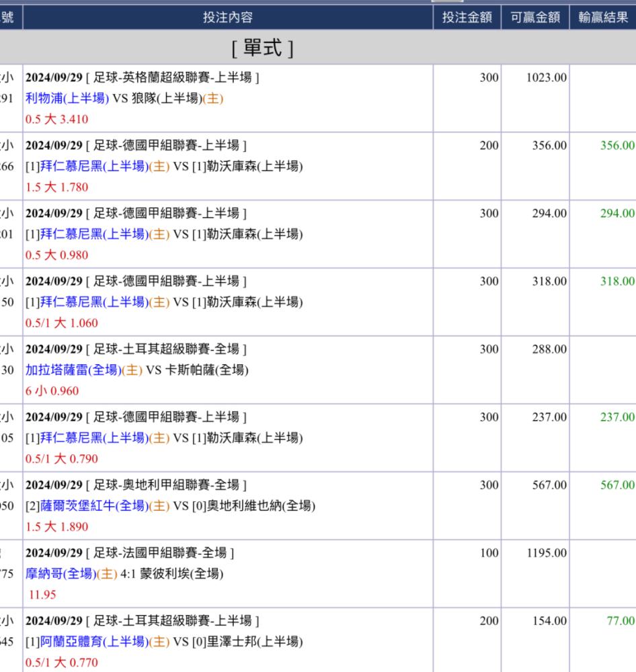The image size is (636, 672).
Task: Click the 1195.00 winnable amount
Action: [547, 553]
